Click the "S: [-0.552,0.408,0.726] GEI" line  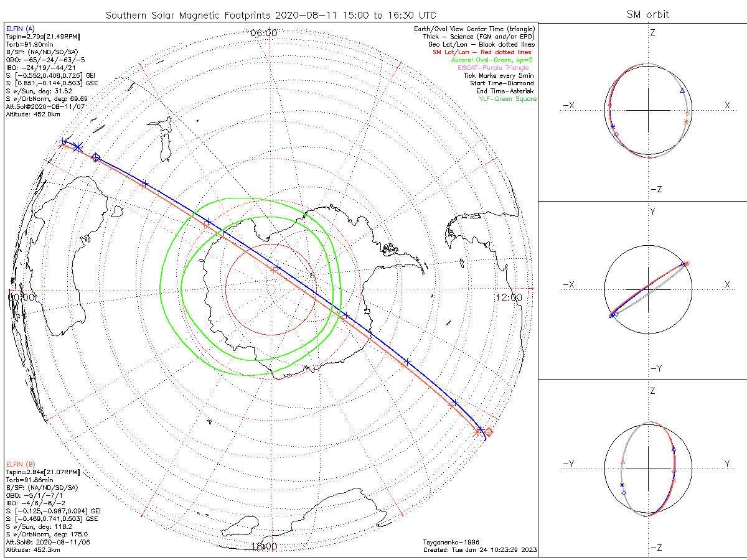[x=51, y=75]
